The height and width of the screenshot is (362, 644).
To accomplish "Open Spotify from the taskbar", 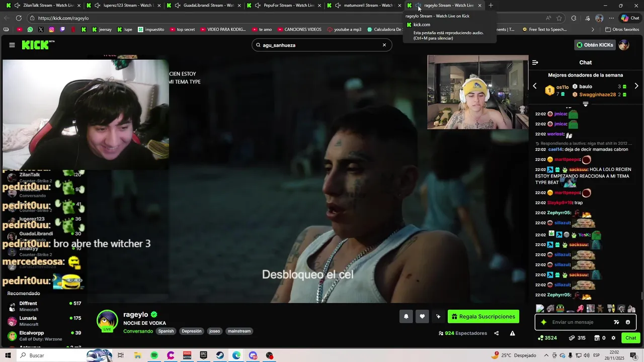I will [x=154, y=355].
